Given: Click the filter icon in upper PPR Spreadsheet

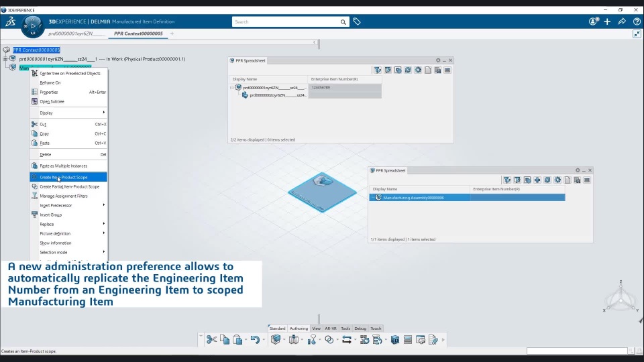Looking at the screenshot, I should pos(378,70).
